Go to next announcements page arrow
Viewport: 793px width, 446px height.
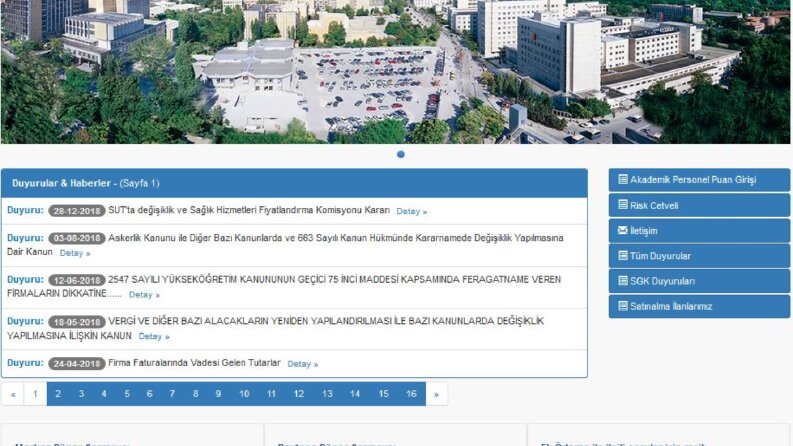click(436, 394)
